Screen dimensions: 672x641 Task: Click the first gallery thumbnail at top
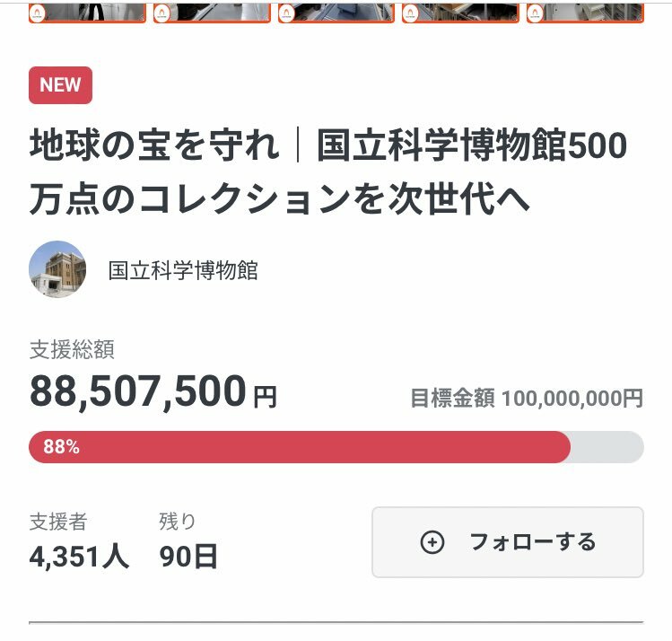tap(99, 11)
